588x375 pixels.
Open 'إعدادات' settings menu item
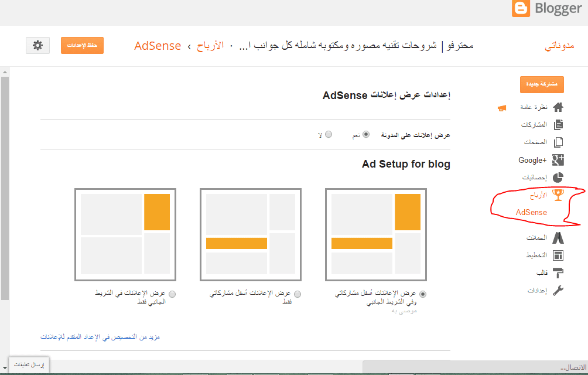[x=538, y=290]
